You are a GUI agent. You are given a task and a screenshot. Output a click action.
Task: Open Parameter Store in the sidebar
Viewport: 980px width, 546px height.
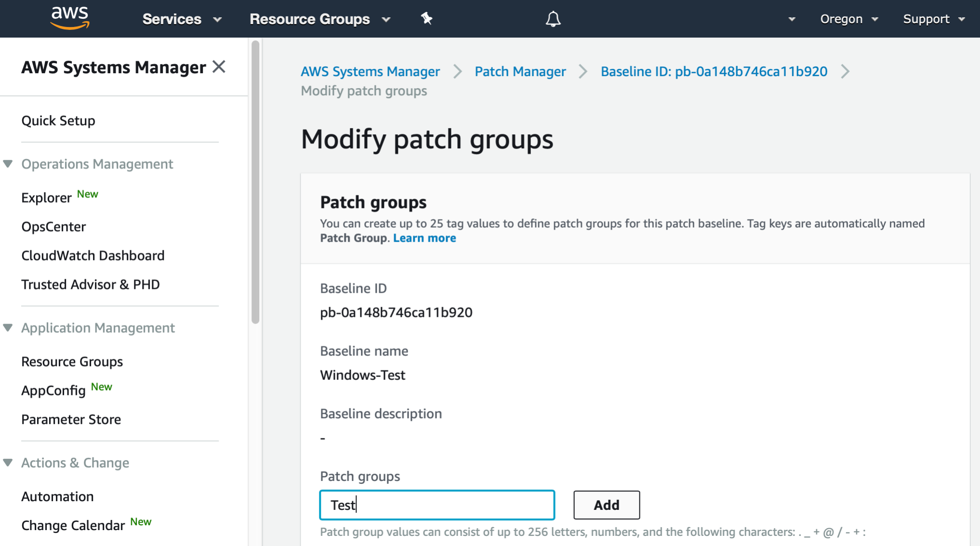(x=71, y=419)
